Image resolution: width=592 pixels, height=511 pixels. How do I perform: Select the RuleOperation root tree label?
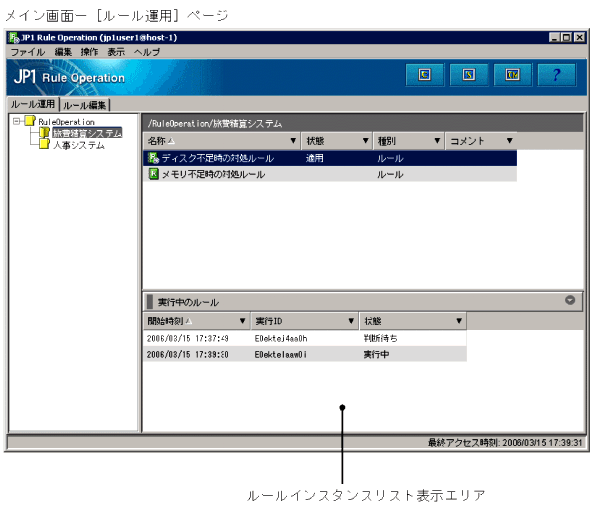66,122
